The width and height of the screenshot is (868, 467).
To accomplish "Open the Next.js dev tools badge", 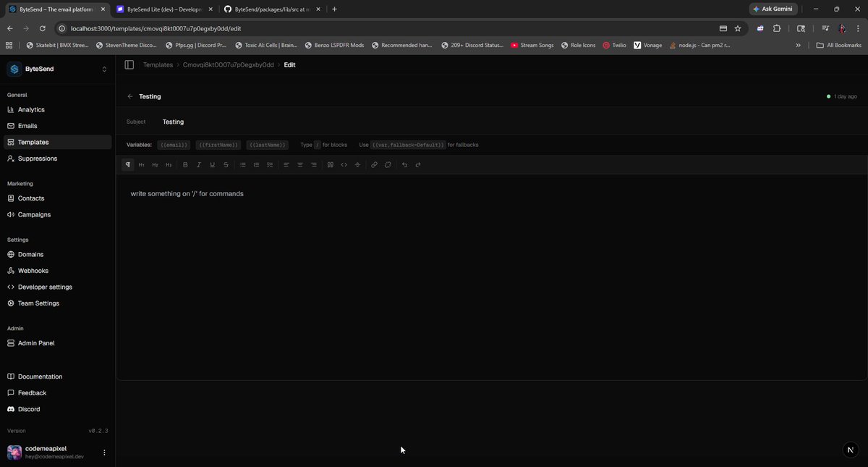I will 851,450.
